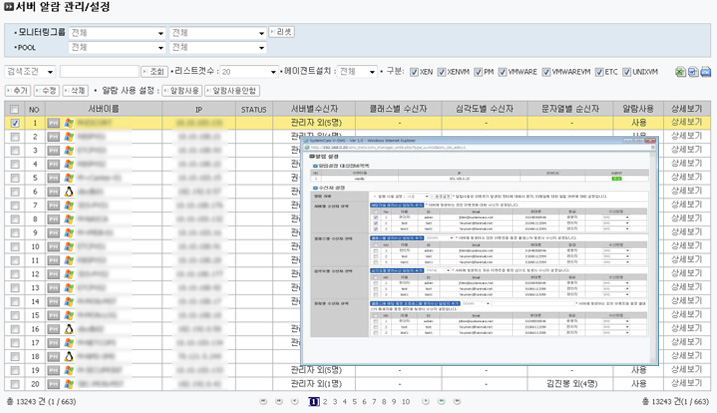Go to last page pagination icon

coord(457,401)
